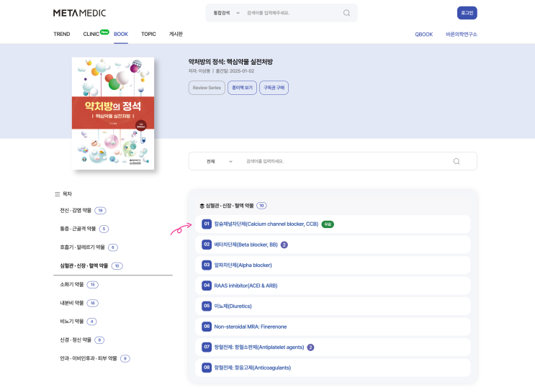Image resolution: width=535 pixels, height=392 pixels.
Task: Click the stack icon beside the 심혈관·신장·혈액 약물 heading
Action: coord(202,206)
